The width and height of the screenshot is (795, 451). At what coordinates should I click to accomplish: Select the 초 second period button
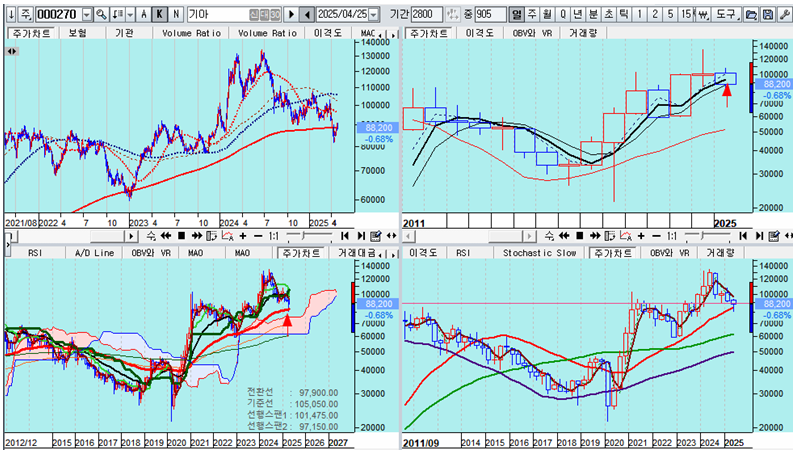(x=608, y=14)
